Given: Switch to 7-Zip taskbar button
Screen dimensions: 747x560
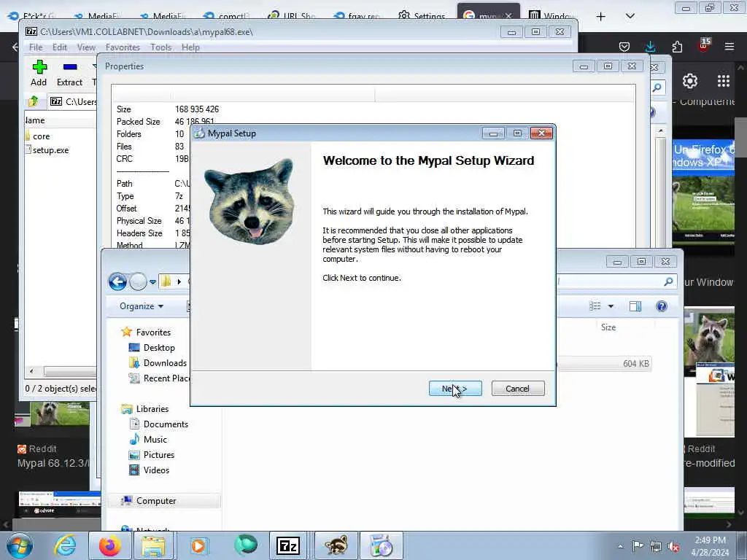Looking at the screenshot, I should (287, 545).
